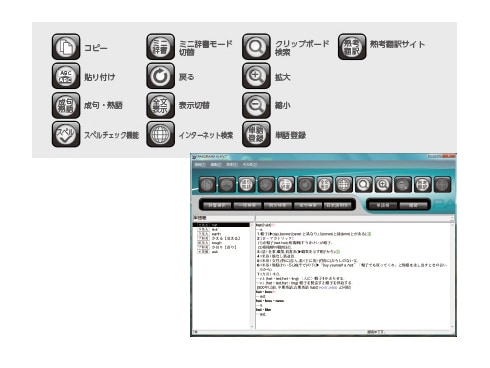Run the spell check from the toolbar checkmark icon
The width and height of the screenshot is (490, 368).
pyautogui.click(x=266, y=184)
